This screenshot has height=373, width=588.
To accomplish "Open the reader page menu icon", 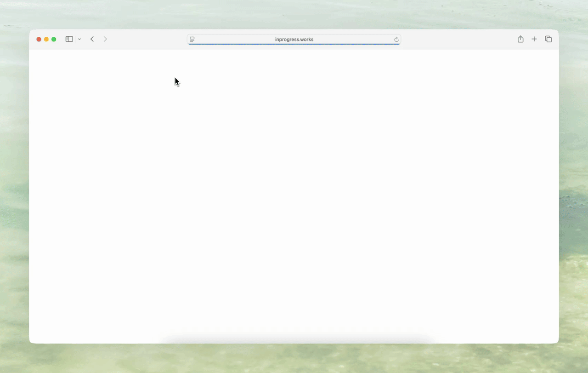I will pos(192,40).
